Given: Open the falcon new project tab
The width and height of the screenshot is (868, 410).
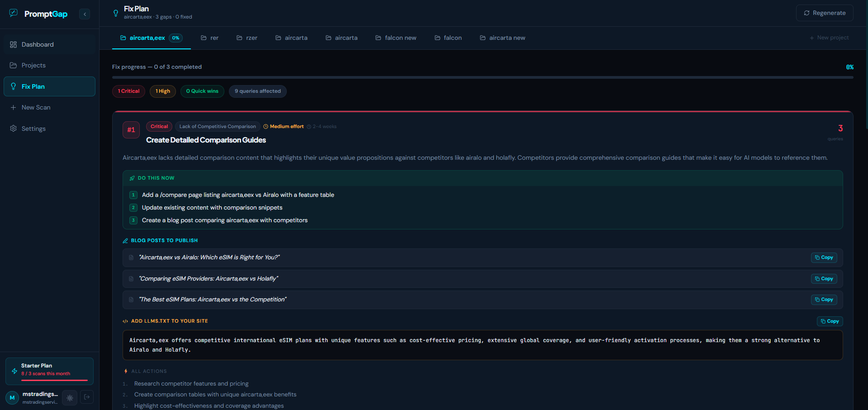Looking at the screenshot, I should [x=396, y=38].
